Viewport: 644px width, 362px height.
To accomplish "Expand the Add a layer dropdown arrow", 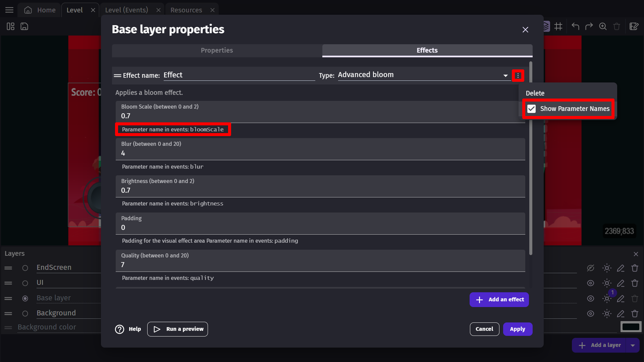I will click(633, 345).
